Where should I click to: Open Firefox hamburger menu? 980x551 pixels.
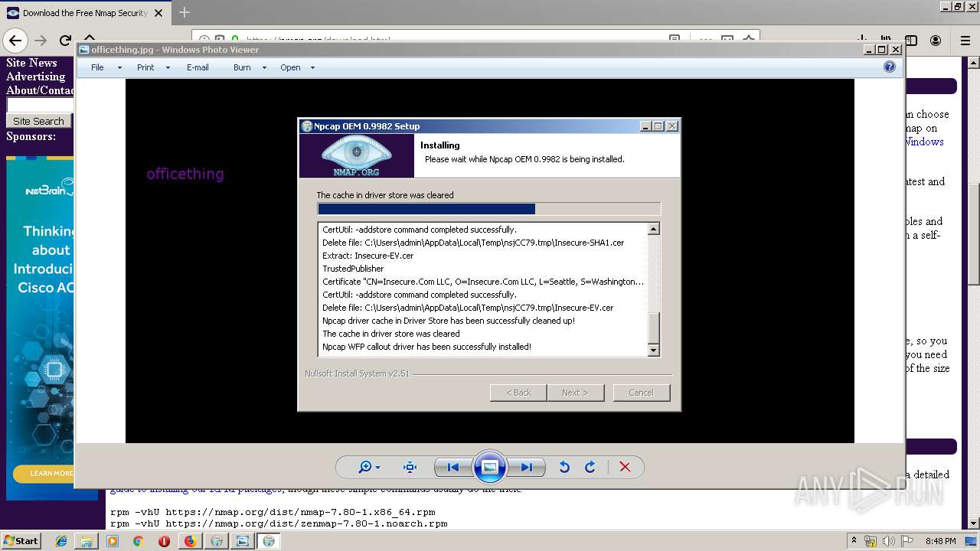click(965, 41)
